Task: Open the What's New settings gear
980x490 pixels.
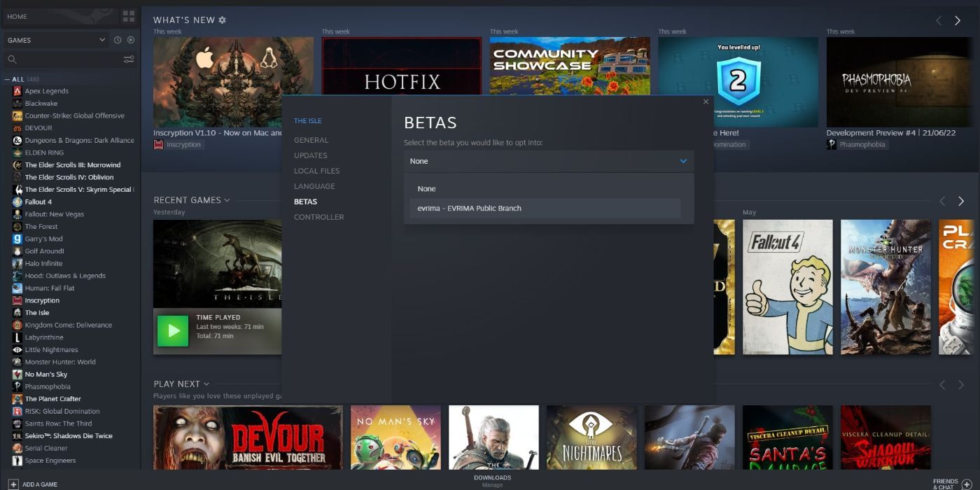Action: 222,20
